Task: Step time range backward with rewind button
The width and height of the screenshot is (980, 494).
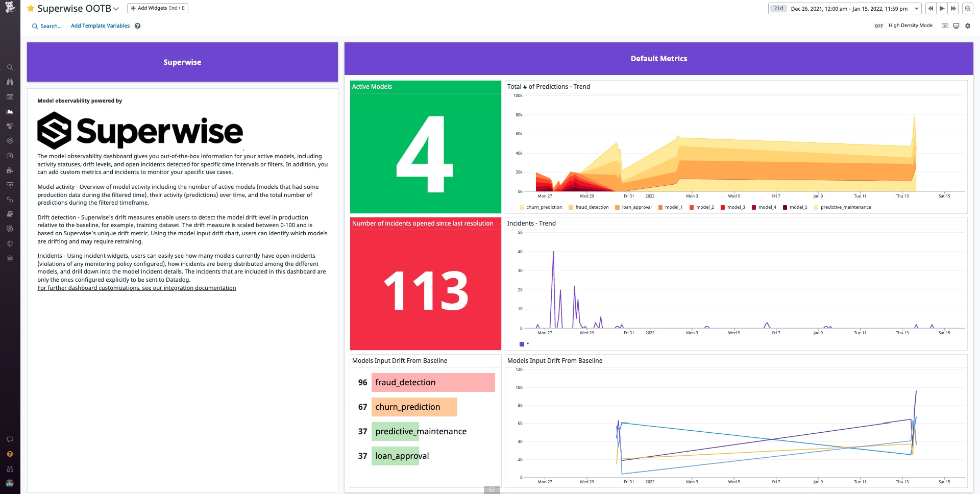Action: click(930, 9)
